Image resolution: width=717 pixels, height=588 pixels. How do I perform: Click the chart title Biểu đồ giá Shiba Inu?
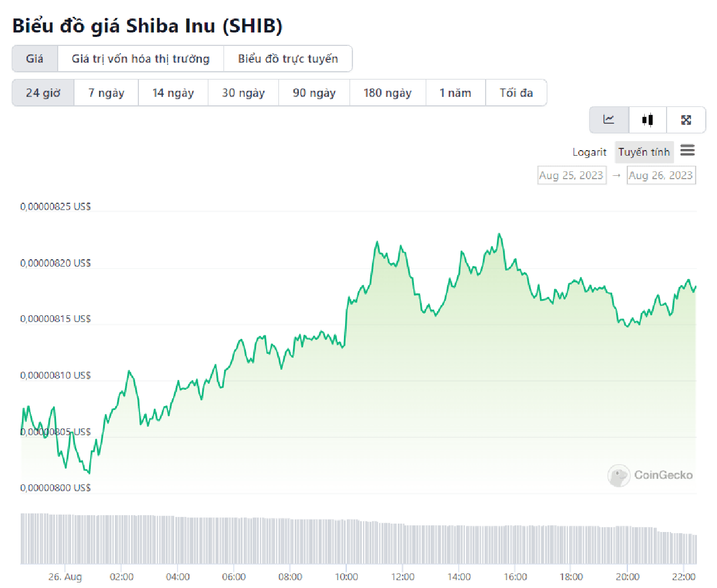(147, 26)
